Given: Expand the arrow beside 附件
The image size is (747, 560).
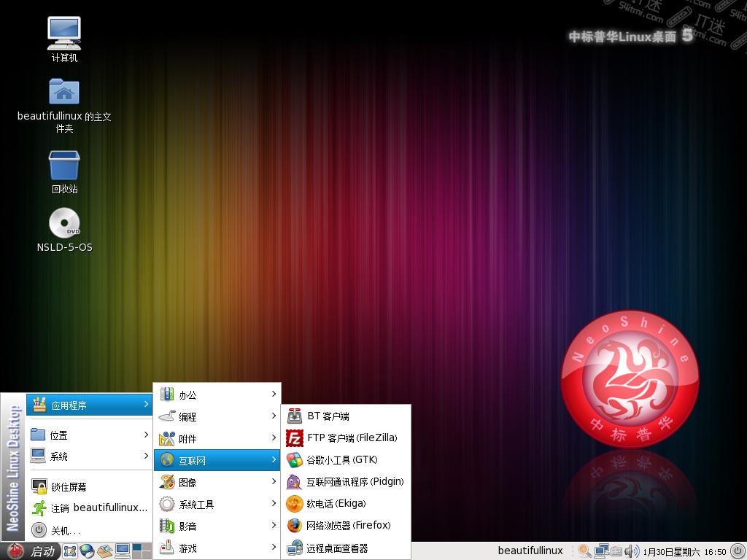Looking at the screenshot, I should pos(274,437).
